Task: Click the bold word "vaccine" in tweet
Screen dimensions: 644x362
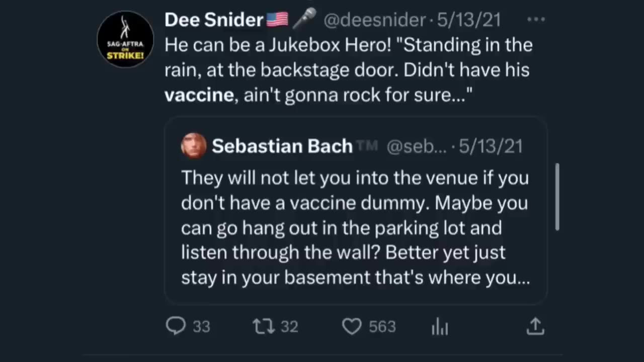Action: click(199, 95)
